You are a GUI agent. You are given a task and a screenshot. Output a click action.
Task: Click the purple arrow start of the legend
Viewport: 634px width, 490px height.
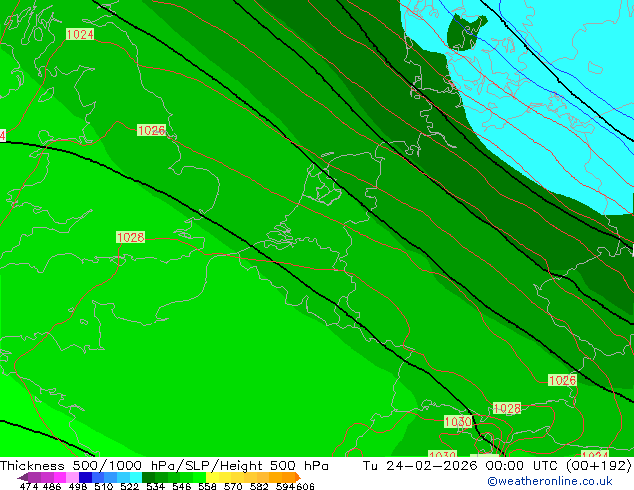pyautogui.click(x=22, y=477)
